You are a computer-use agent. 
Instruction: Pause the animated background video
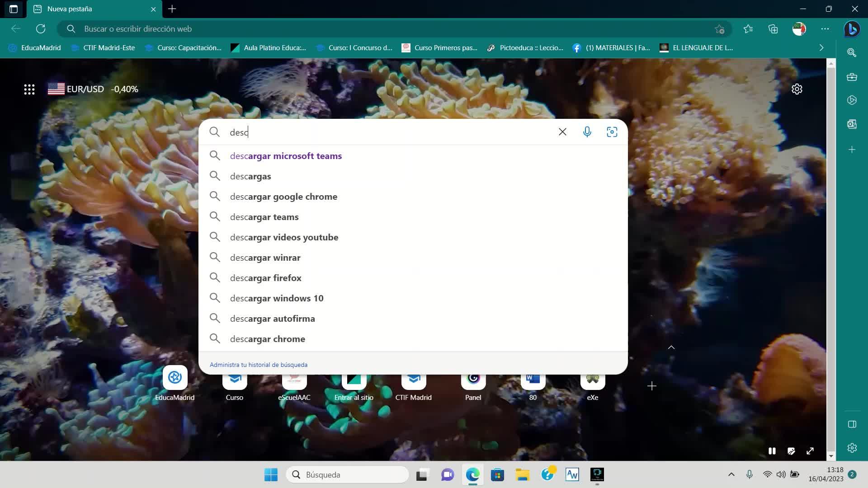coord(772,451)
